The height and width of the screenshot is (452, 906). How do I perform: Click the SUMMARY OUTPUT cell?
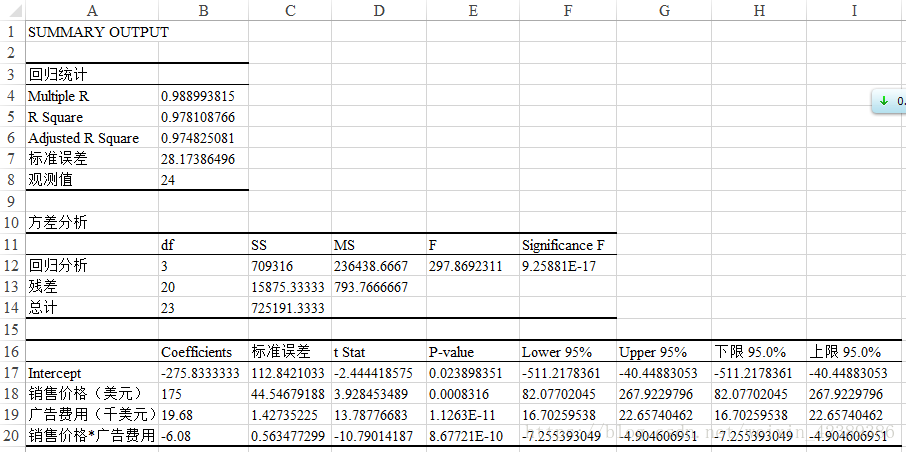pos(92,32)
